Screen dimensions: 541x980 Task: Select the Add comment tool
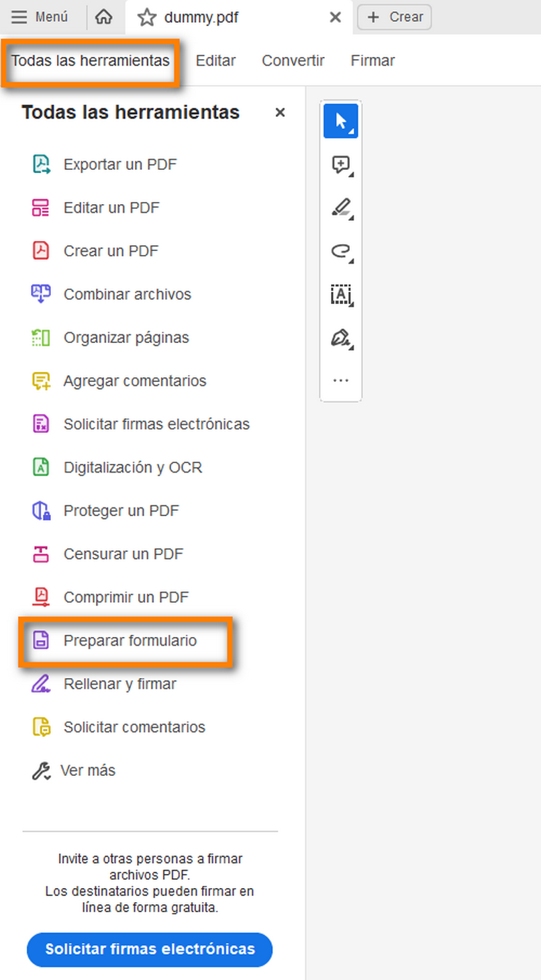click(340, 164)
